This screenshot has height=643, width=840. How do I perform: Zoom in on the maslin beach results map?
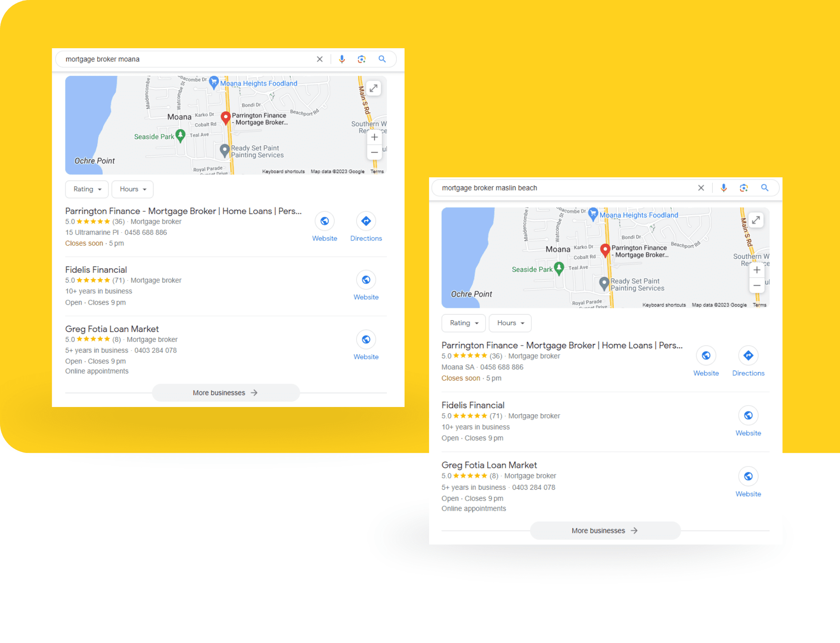[756, 270]
